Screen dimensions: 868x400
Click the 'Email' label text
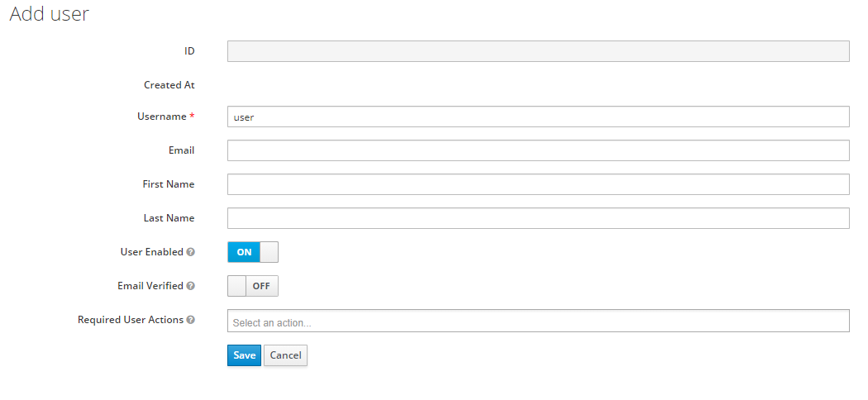coord(181,150)
